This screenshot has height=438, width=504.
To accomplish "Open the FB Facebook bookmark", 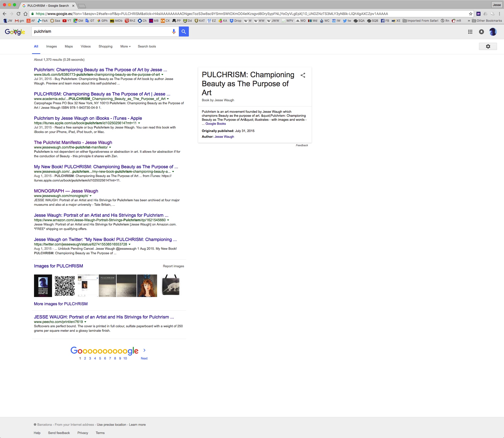I will 385,21.
